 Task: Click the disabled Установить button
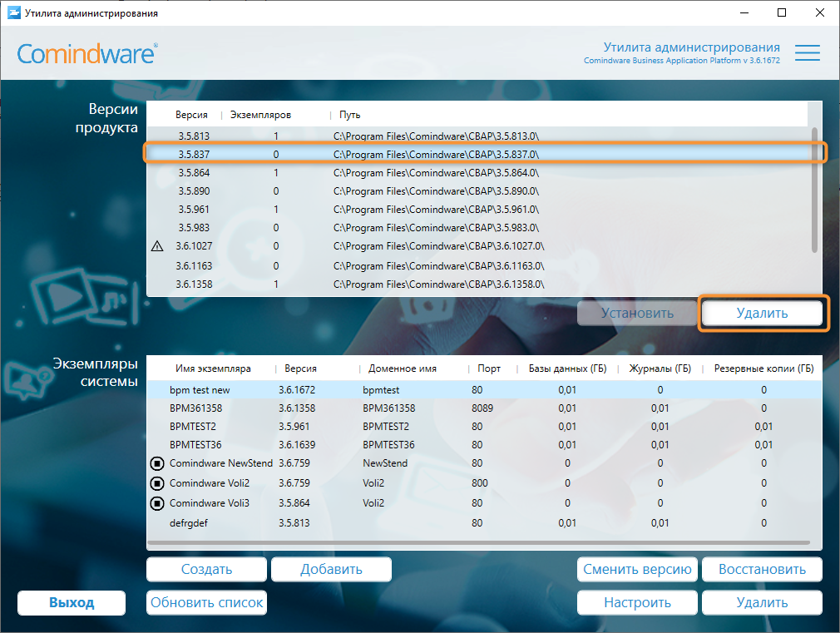(637, 313)
